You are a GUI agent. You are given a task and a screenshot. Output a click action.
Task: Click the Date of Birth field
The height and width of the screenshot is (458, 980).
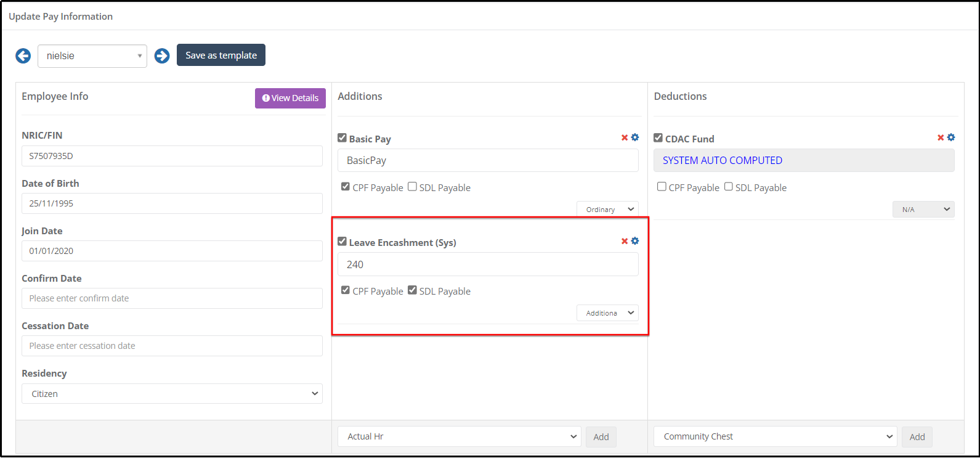[172, 203]
